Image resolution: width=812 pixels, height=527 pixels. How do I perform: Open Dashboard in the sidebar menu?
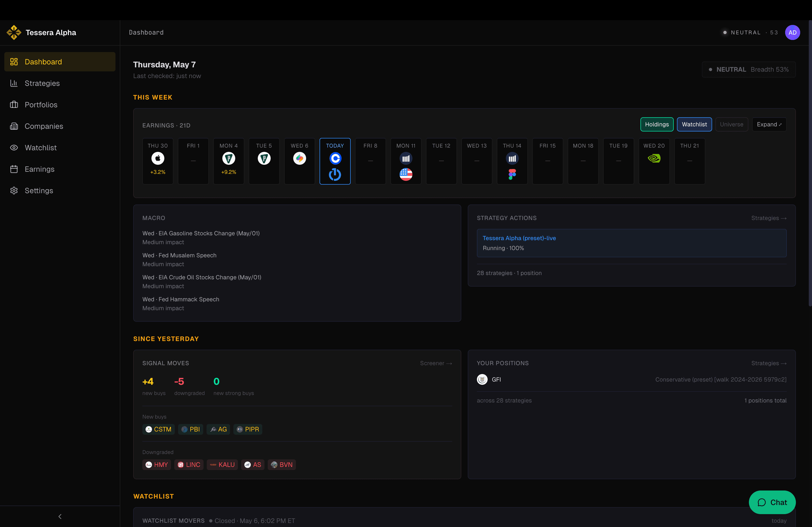point(60,62)
